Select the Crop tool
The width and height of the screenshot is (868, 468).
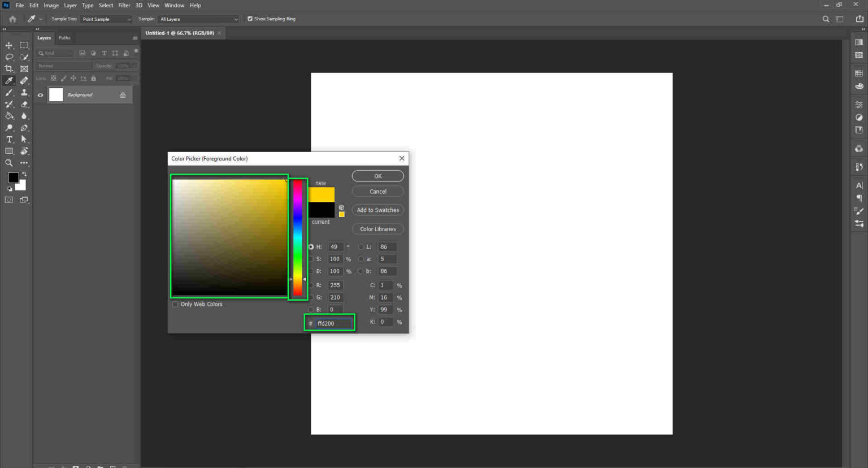tap(8, 68)
